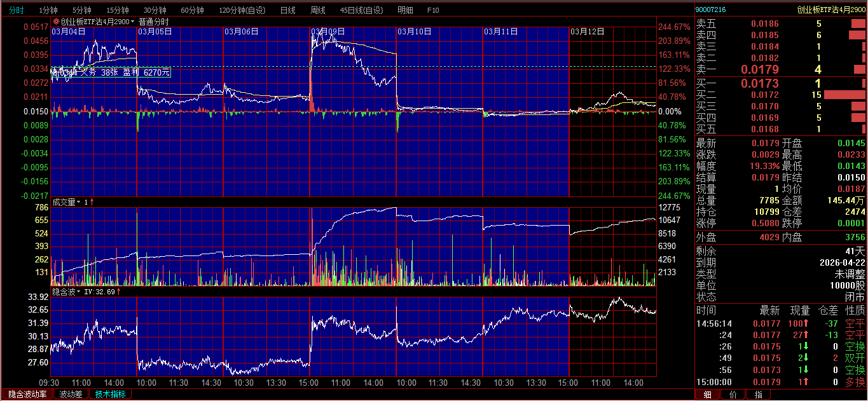Screen dimensions: 868x401
Task: Click the 金额 value 145.44万
Action: [x=846, y=200]
